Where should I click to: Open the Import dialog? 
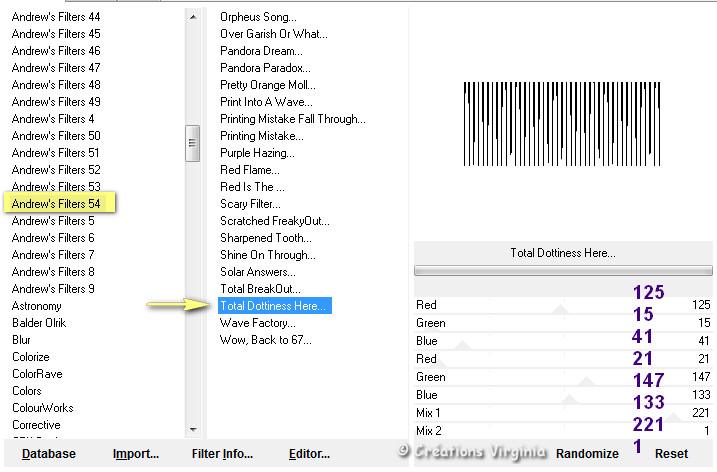(x=135, y=453)
